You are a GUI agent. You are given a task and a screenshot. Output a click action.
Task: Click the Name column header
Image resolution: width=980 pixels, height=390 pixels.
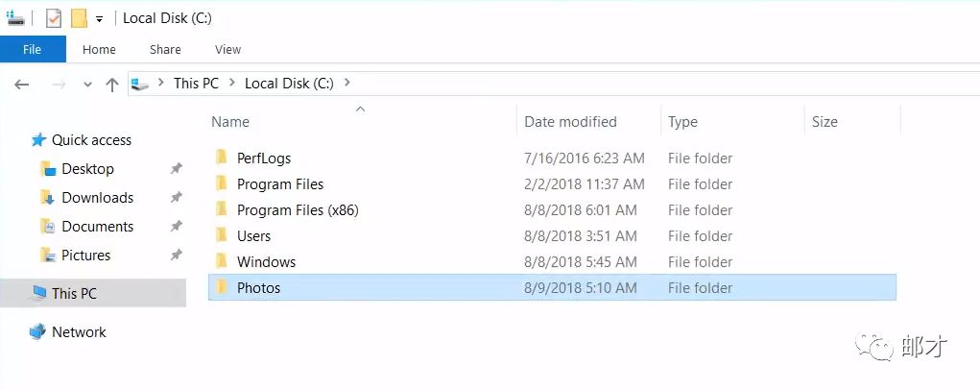(230, 122)
